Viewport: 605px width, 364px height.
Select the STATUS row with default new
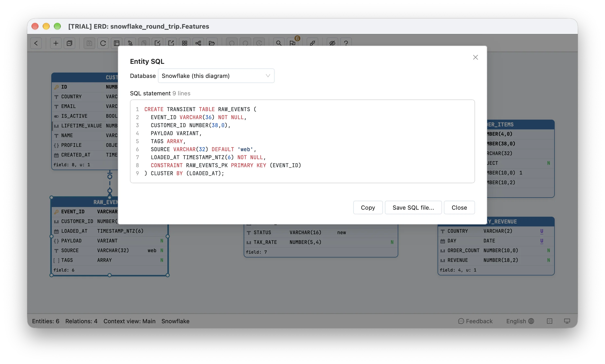coord(321,232)
